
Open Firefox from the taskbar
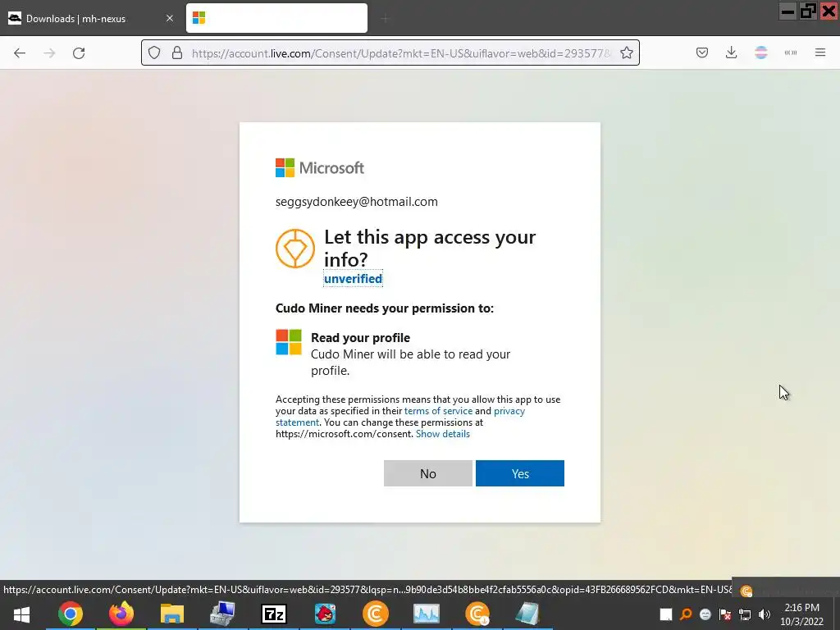click(121, 614)
